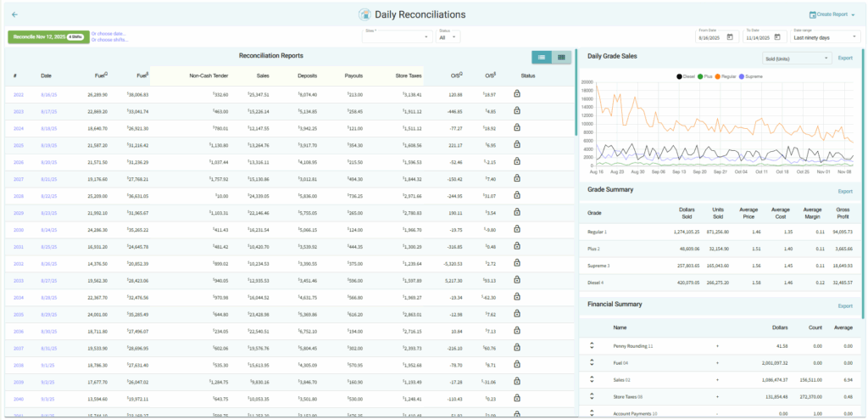
Task: Click the Reconcile Nov 12, 2025 button
Action: (47, 36)
